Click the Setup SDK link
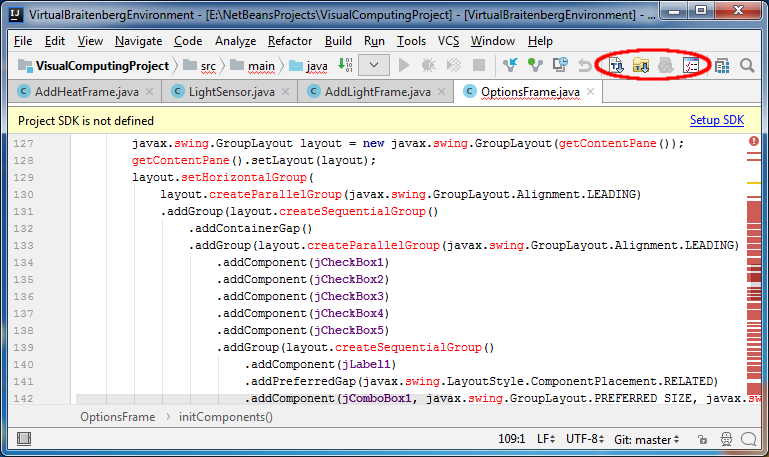Image resolution: width=769 pixels, height=457 pixels. (717, 120)
